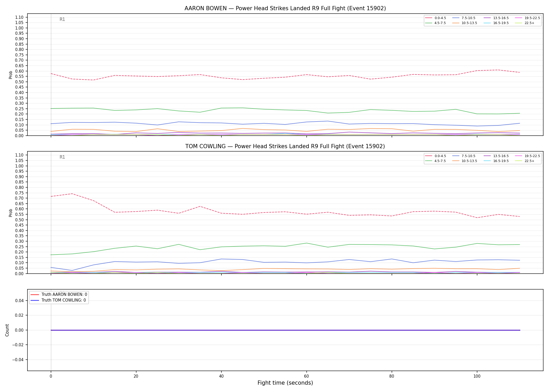The height and width of the screenshot is (392, 549).
Task: Pick the 10.5-13.5 legend entry in Tom Cowling chart
Action: click(465, 161)
